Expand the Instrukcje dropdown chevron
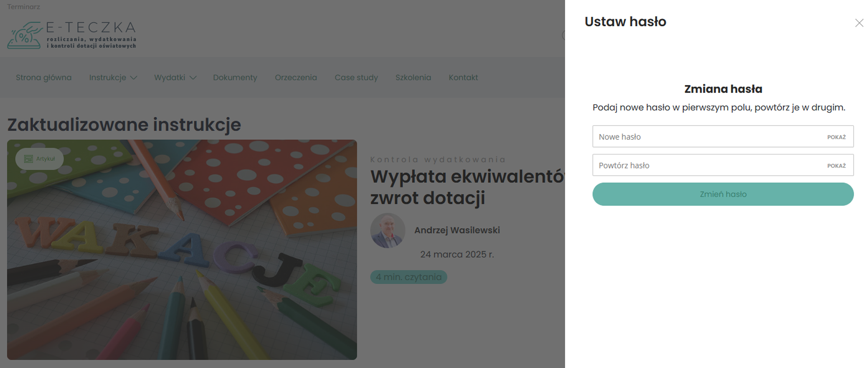868x368 pixels. coord(134,78)
